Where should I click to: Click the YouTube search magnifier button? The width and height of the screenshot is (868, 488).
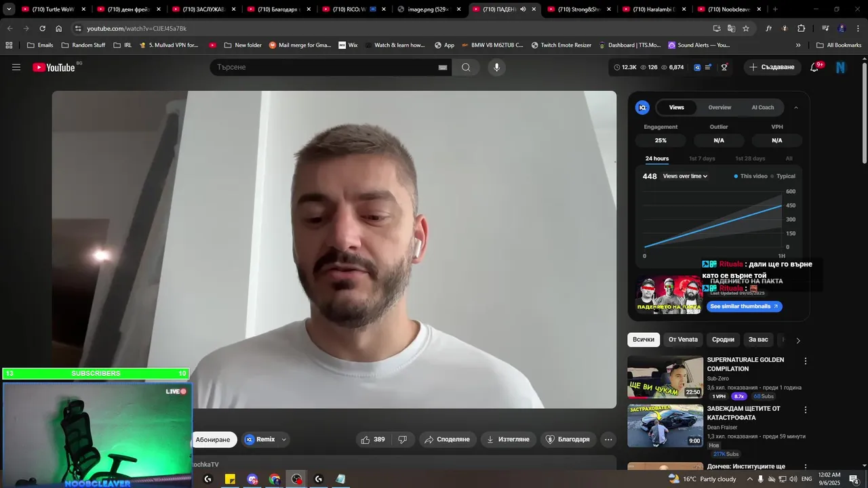coord(466,67)
